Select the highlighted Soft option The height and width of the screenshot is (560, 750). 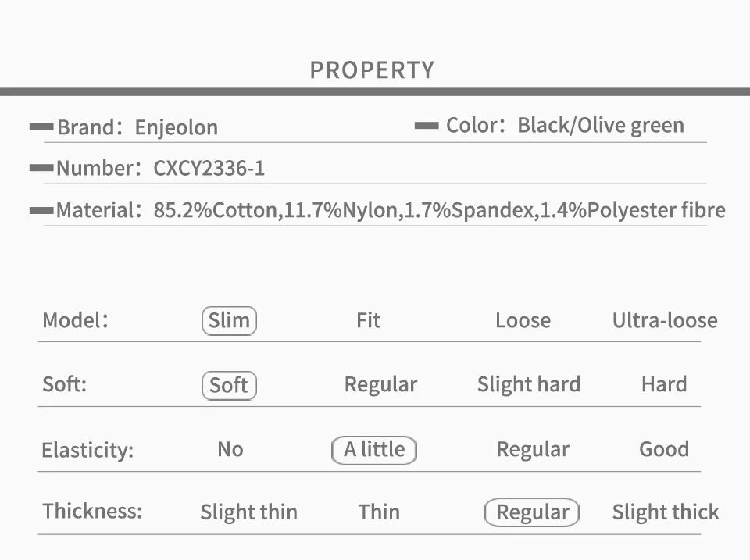(229, 385)
